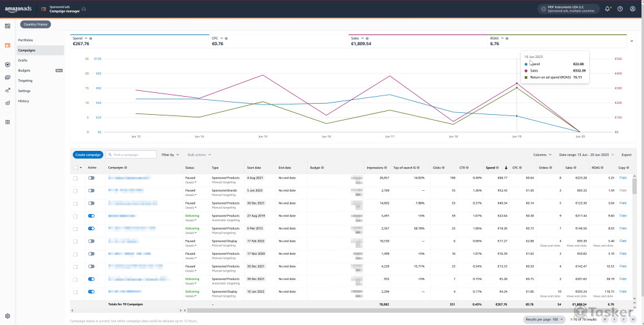Image resolution: width=644 pixels, height=325 pixels.
Task: Go to Portfolios in the side menu
Action: pyautogui.click(x=26, y=40)
